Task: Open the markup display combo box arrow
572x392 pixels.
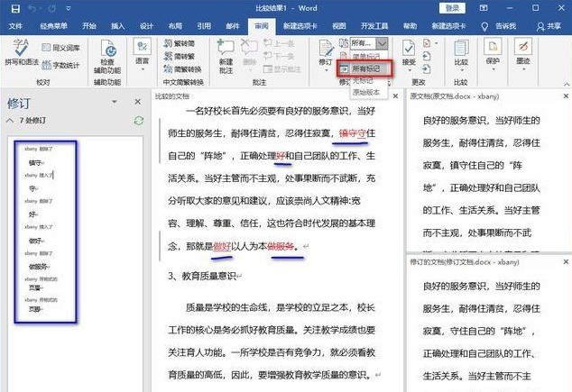Action: [x=382, y=43]
